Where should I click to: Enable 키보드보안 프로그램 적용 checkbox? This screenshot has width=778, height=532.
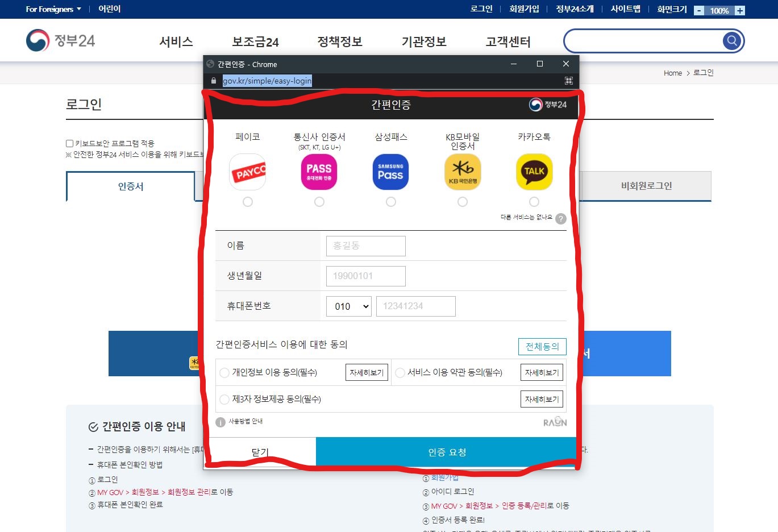click(x=69, y=143)
